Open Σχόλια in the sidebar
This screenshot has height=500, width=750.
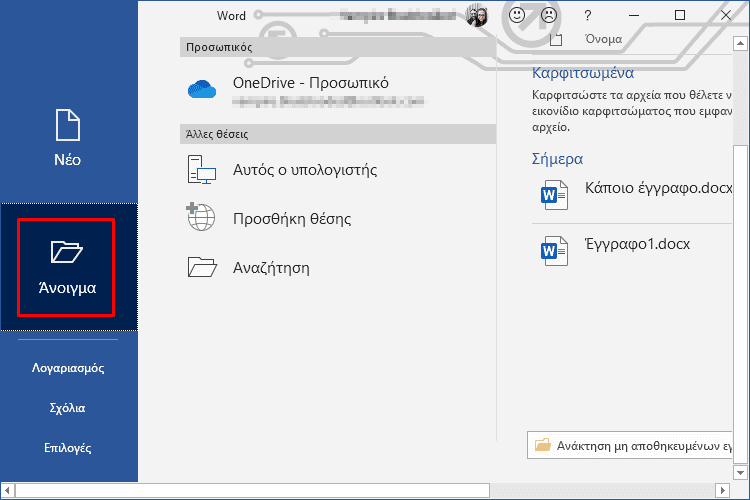67,408
